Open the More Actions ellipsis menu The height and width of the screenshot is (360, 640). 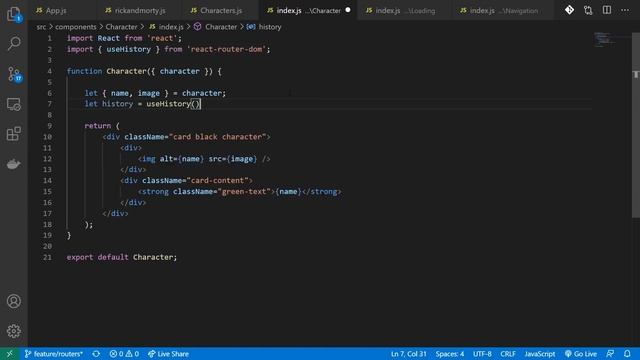coord(625,10)
